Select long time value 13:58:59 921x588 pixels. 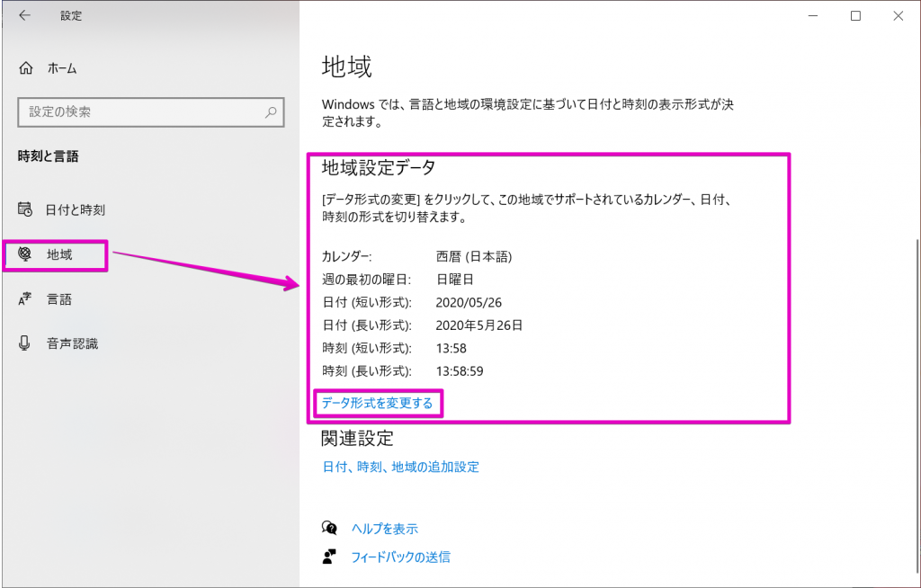click(x=460, y=371)
